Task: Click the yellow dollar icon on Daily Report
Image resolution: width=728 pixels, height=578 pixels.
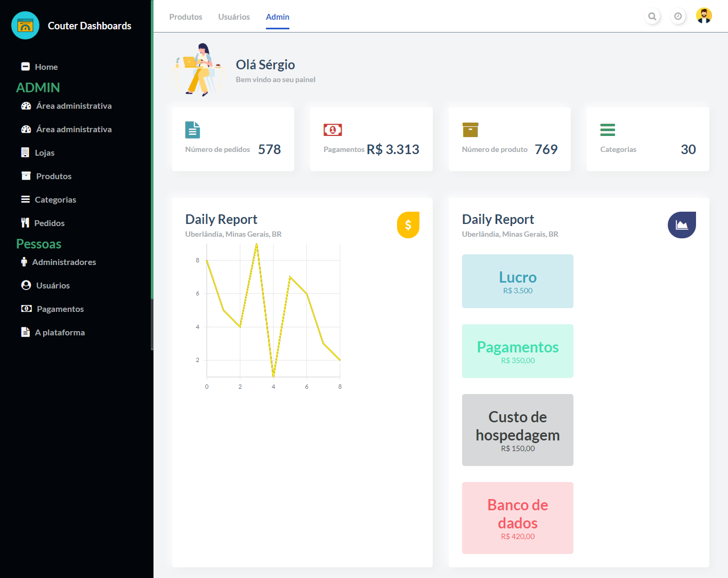Action: click(408, 225)
